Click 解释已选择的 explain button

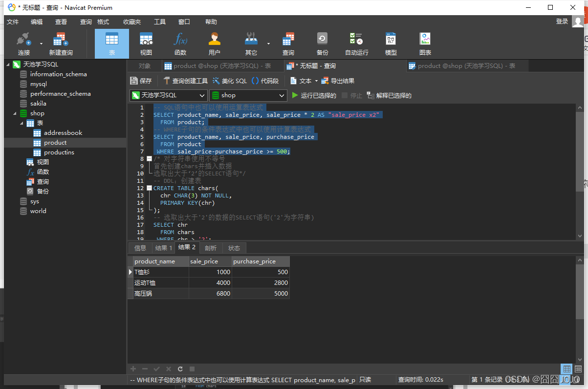pyautogui.click(x=390, y=95)
